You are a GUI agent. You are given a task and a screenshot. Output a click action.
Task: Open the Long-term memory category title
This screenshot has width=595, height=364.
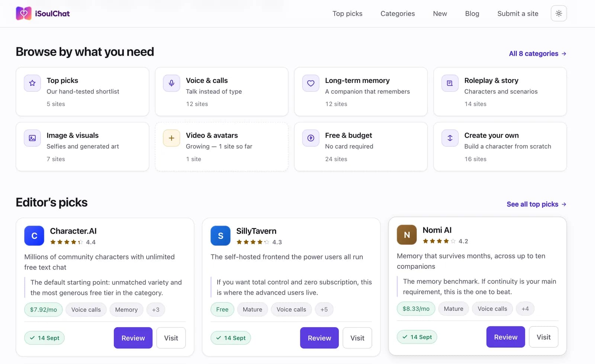357,80
